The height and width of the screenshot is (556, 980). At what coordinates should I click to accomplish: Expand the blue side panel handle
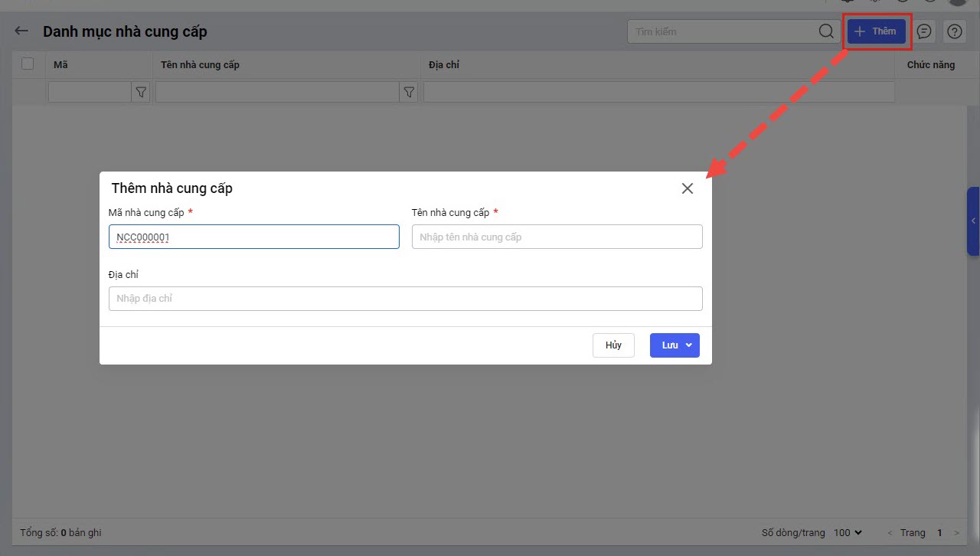click(x=973, y=221)
